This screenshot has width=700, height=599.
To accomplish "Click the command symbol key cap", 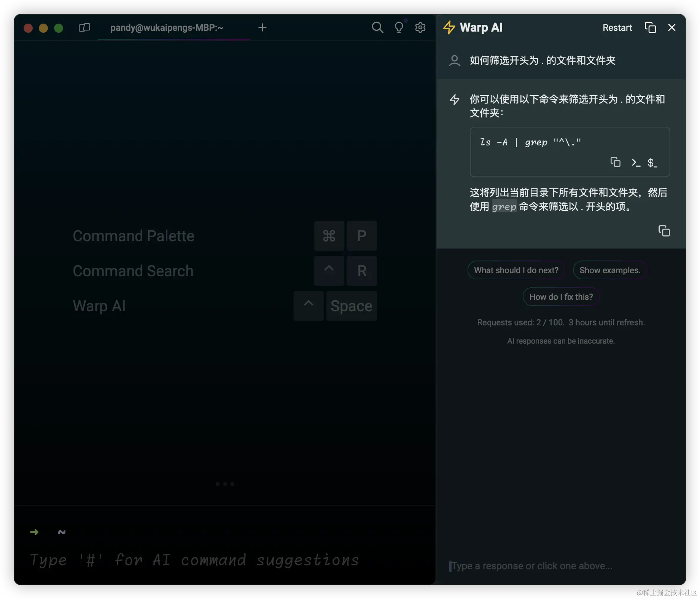I will coord(329,236).
